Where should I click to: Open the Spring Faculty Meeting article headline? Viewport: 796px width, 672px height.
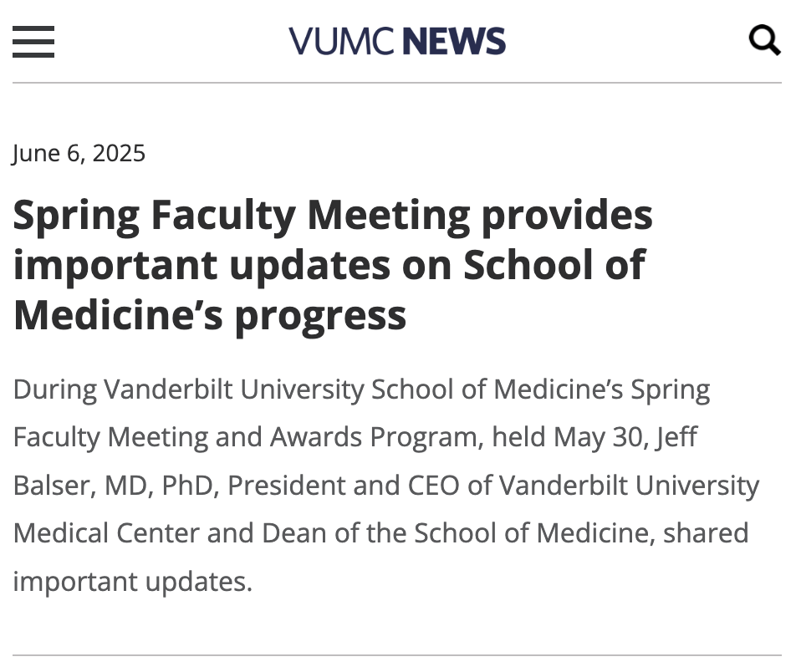(333, 265)
